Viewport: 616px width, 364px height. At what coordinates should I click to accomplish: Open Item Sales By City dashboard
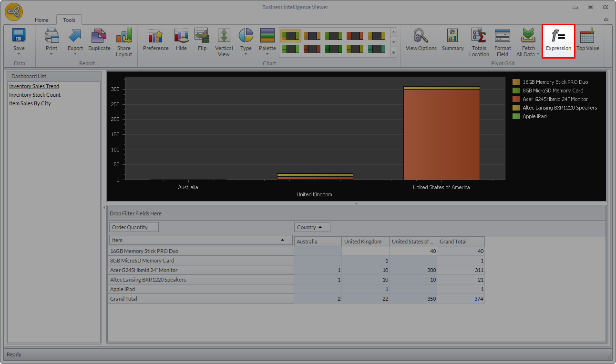(x=30, y=103)
